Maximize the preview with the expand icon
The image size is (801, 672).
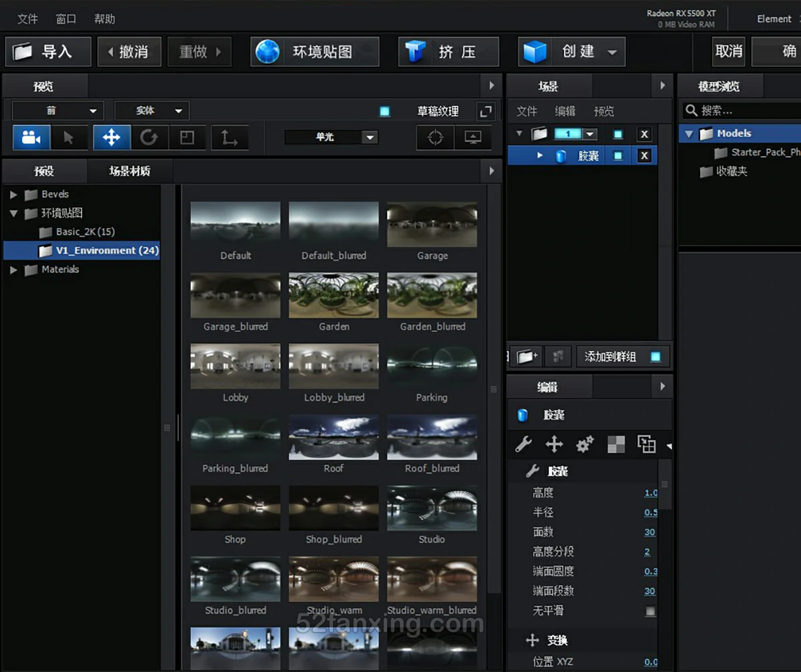[487, 111]
